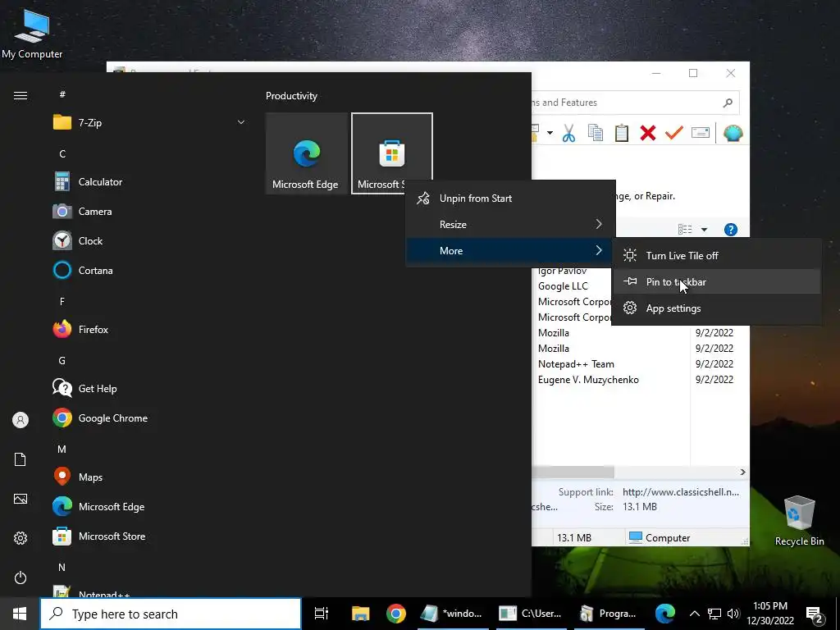Open Microsoft Edge in the app list
This screenshot has width=840, height=630.
(x=112, y=507)
